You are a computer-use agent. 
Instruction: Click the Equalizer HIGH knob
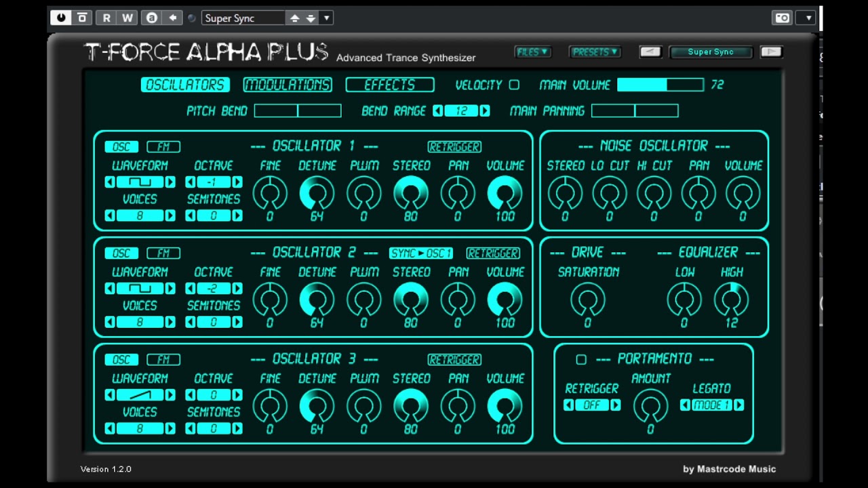732,300
